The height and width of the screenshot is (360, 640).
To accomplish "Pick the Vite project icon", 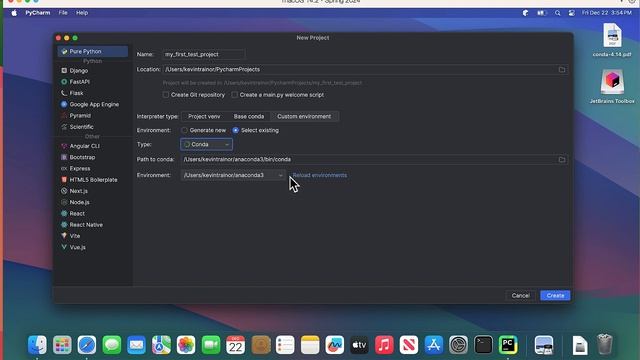I will pos(64,236).
